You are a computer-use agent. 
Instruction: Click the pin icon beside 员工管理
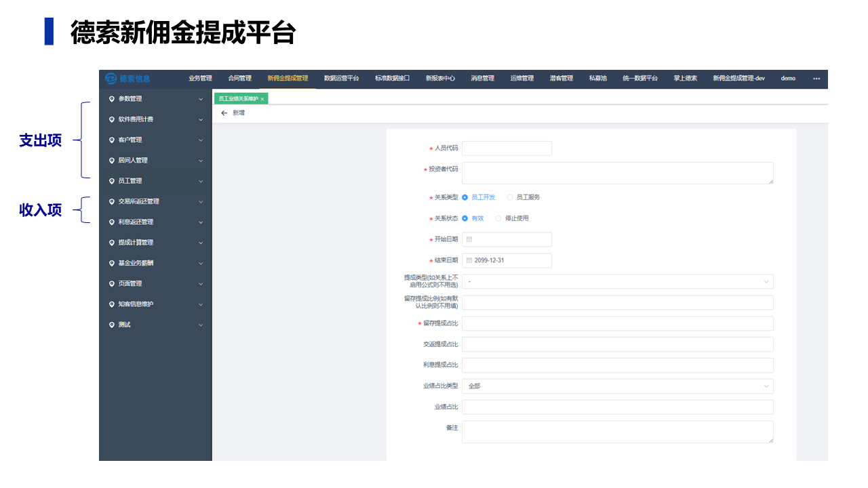pyautogui.click(x=112, y=181)
